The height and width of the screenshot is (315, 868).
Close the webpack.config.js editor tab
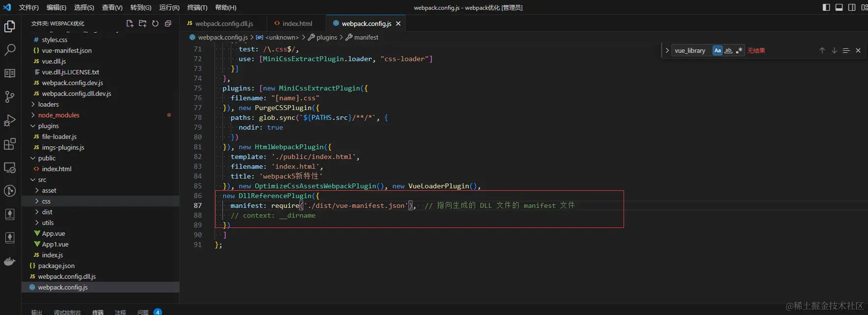point(398,23)
